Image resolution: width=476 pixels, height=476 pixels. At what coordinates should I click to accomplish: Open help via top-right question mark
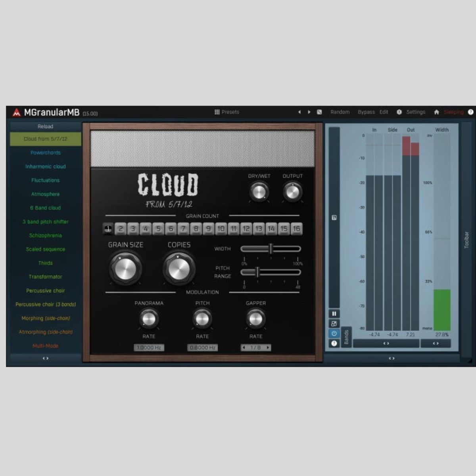[x=470, y=112]
